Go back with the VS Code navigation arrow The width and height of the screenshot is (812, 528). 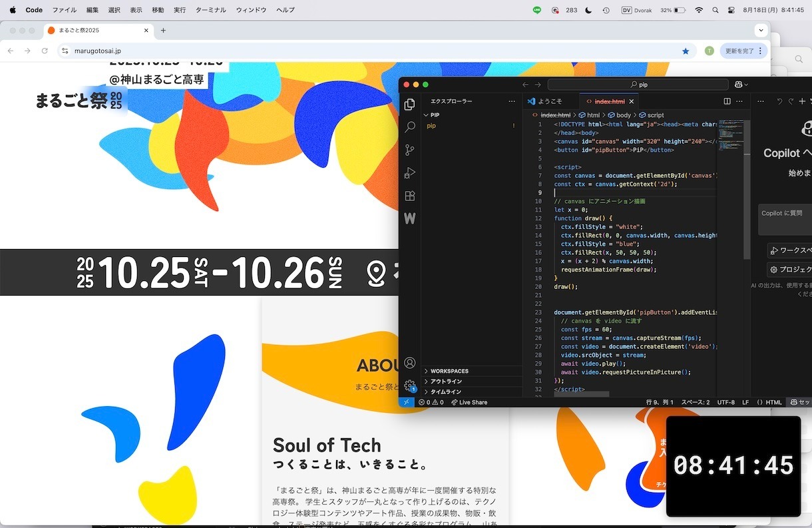[x=525, y=85]
